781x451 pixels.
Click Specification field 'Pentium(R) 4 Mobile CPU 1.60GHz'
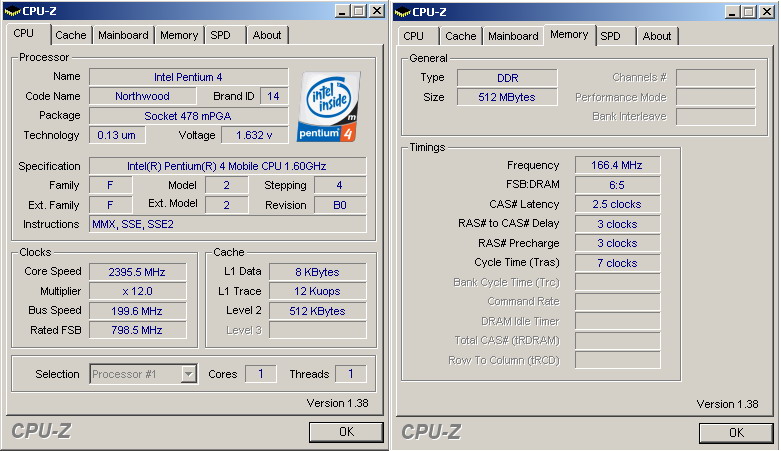click(228, 166)
